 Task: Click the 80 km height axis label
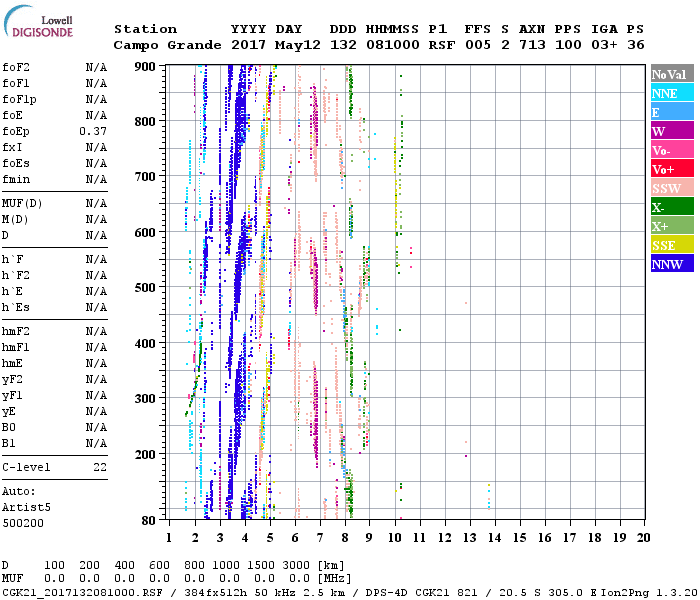(149, 521)
